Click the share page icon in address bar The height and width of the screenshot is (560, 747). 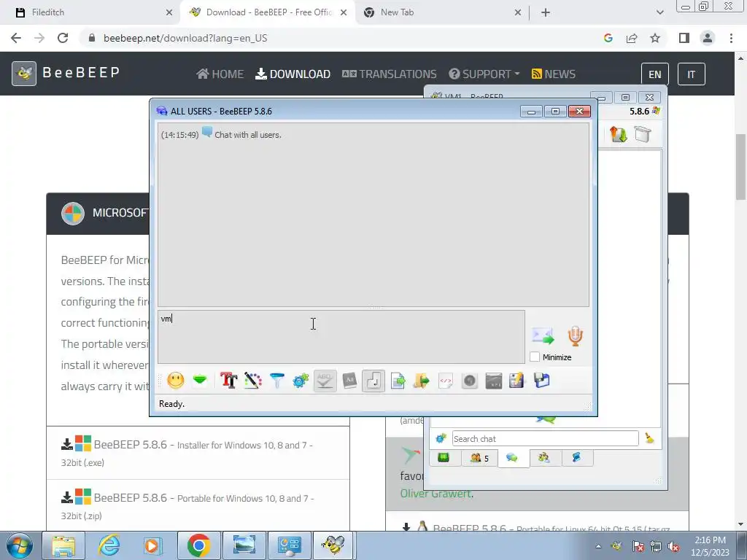point(632,38)
